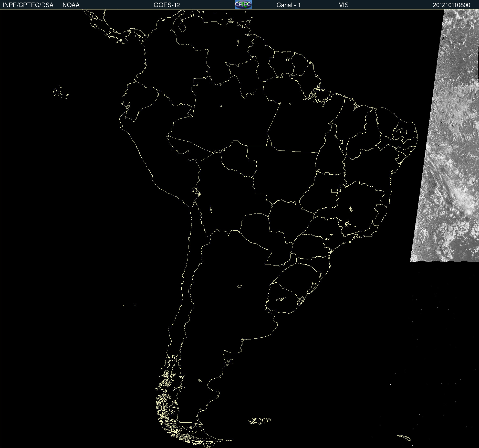
Task: Select the VIS channel label
Action: (x=344, y=5)
